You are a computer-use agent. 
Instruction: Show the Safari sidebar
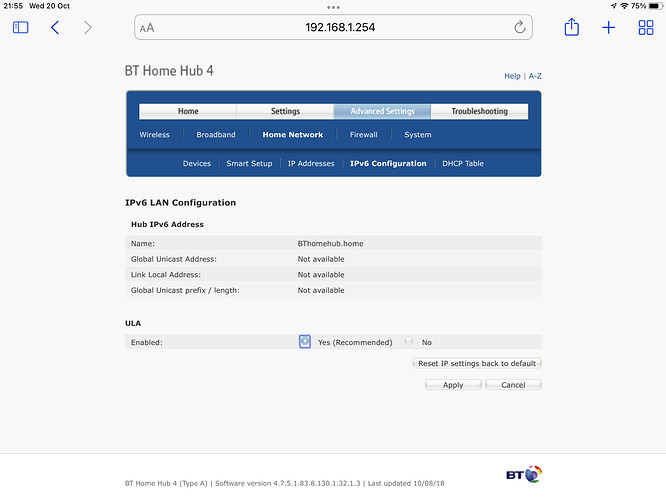coord(20,28)
